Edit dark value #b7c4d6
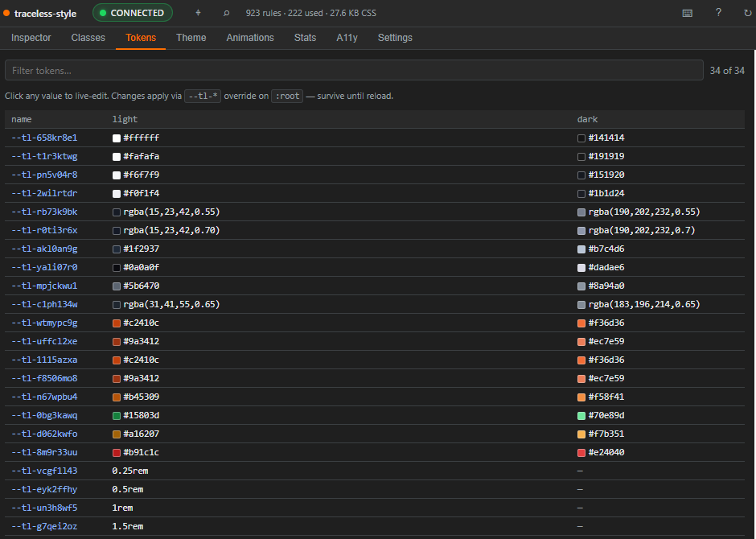The image size is (756, 539). point(606,249)
